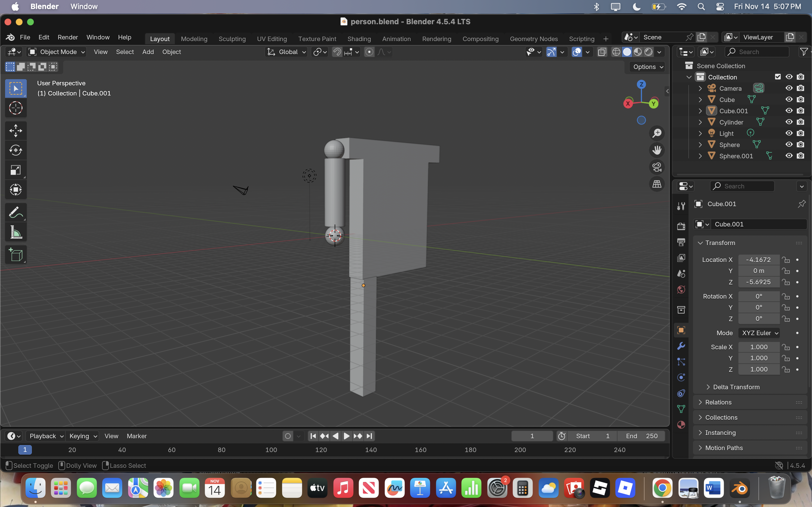Select the 3D Cursor tool
Image resolution: width=812 pixels, height=507 pixels.
click(x=16, y=108)
